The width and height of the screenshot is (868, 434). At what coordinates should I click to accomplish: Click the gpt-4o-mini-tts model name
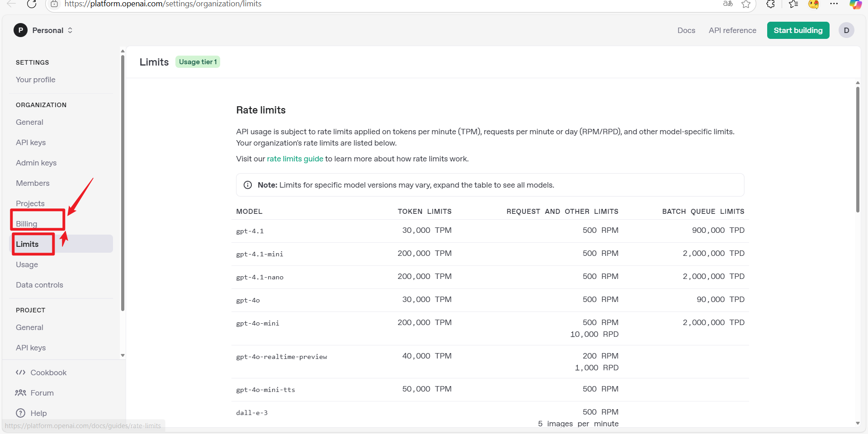coord(265,390)
